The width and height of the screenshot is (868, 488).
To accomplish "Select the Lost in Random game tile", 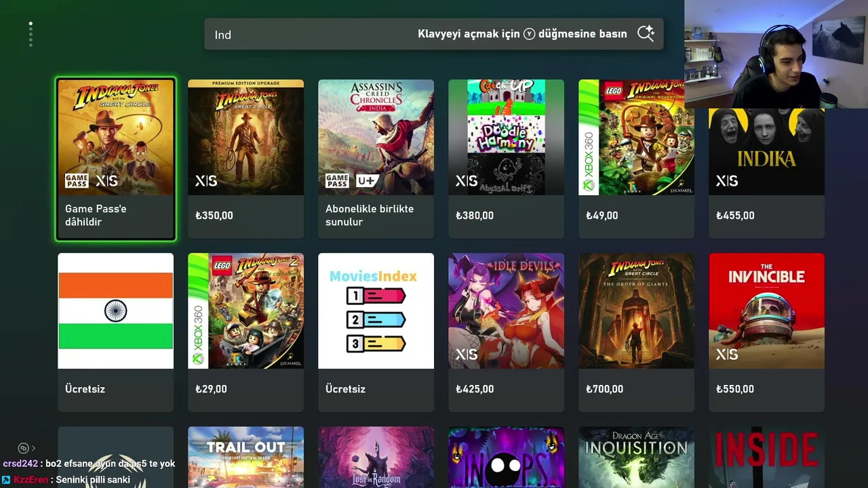I will pyautogui.click(x=376, y=457).
